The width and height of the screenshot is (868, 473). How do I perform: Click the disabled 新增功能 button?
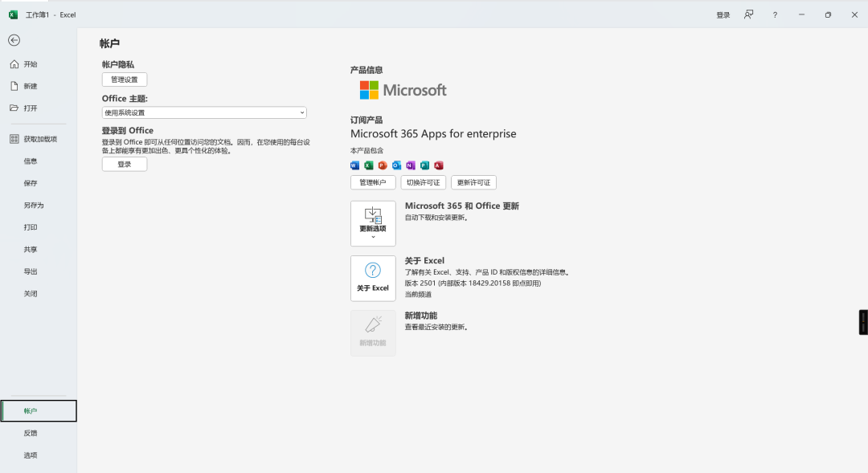coord(373,333)
